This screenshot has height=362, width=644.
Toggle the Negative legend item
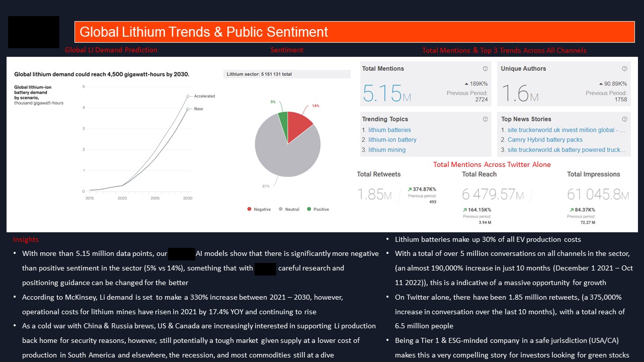pyautogui.click(x=259, y=209)
